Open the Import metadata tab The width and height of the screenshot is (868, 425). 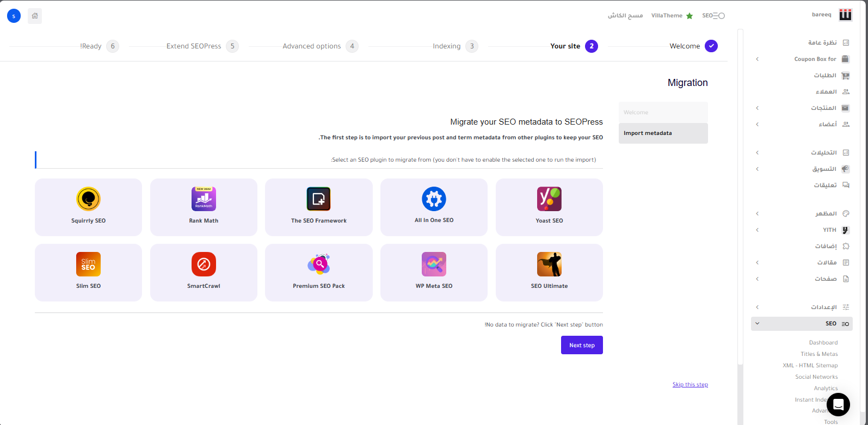(x=663, y=133)
